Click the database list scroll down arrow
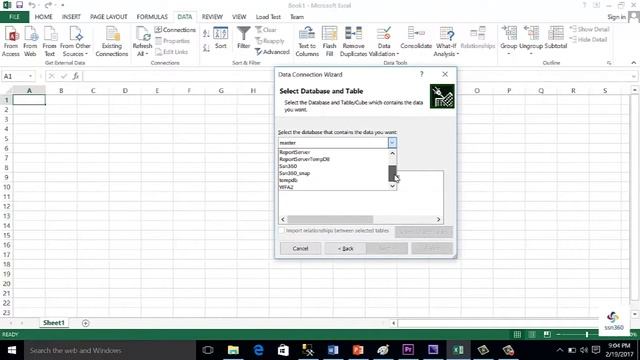This screenshot has height=360, width=640. 392,186
